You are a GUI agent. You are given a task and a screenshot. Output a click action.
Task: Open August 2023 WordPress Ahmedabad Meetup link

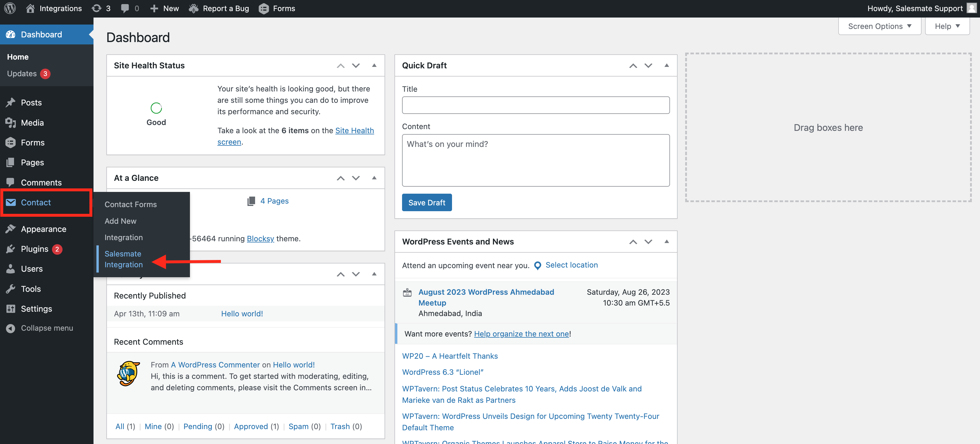486,298
